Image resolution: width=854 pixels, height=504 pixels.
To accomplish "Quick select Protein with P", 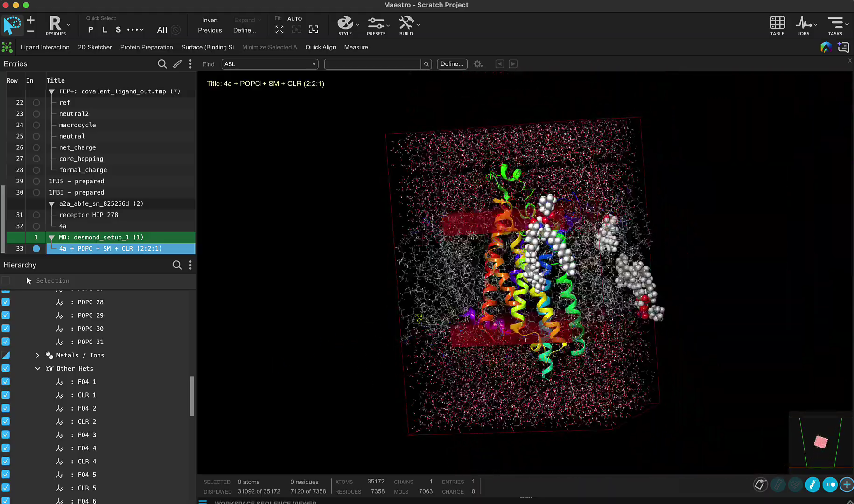I will point(91,30).
